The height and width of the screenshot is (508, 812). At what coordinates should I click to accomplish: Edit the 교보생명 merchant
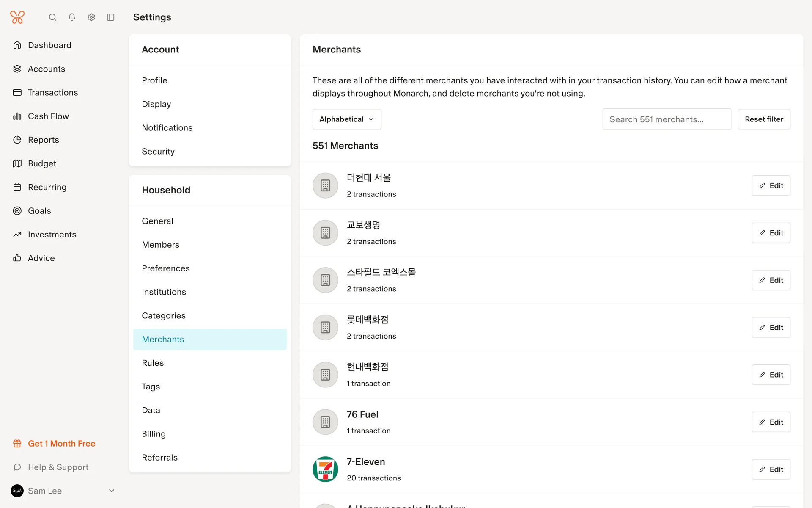coord(771,233)
